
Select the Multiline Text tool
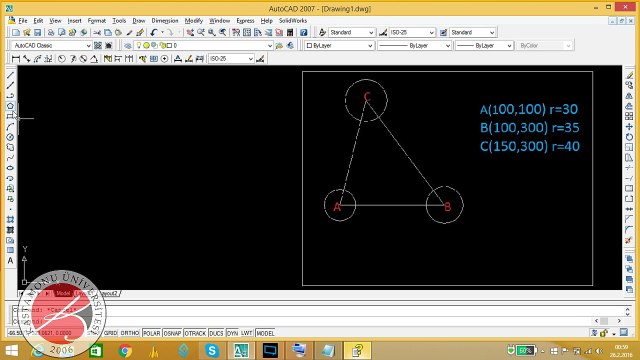tap(10, 261)
